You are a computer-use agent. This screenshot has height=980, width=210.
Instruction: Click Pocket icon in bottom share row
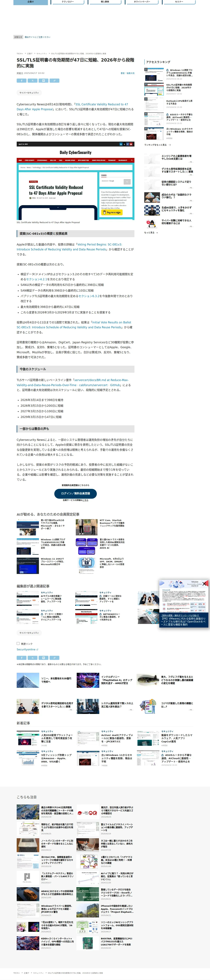(44, 658)
